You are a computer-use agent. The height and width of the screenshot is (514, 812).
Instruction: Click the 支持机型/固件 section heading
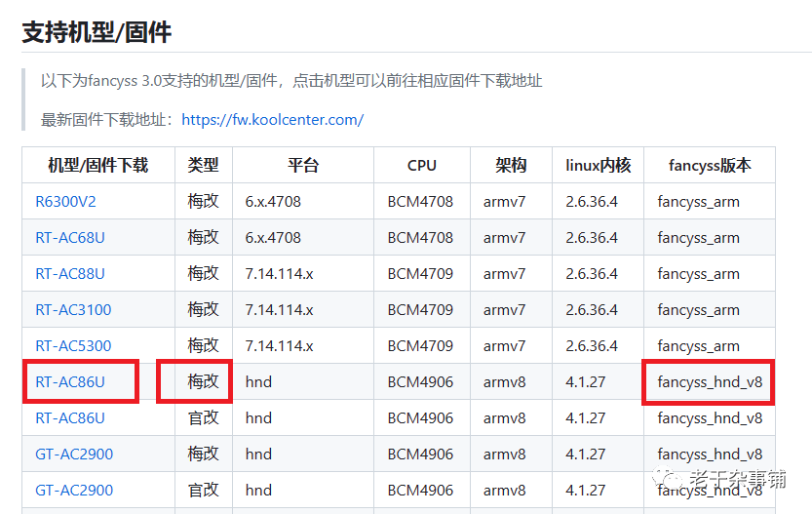tap(97, 32)
